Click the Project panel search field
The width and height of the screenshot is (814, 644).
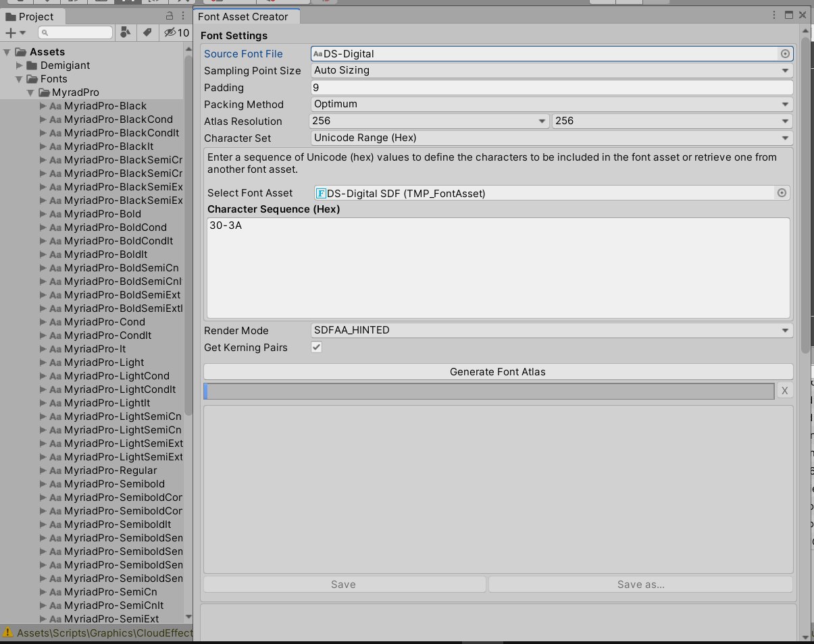click(x=76, y=32)
